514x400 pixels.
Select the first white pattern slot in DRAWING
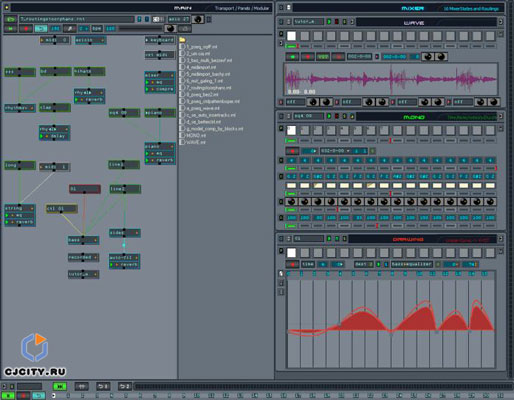pyautogui.click(x=291, y=253)
